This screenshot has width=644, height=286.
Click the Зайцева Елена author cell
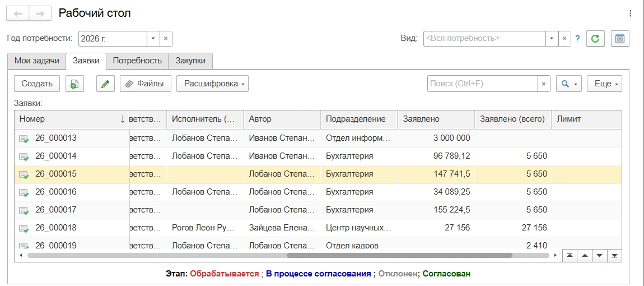282,228
